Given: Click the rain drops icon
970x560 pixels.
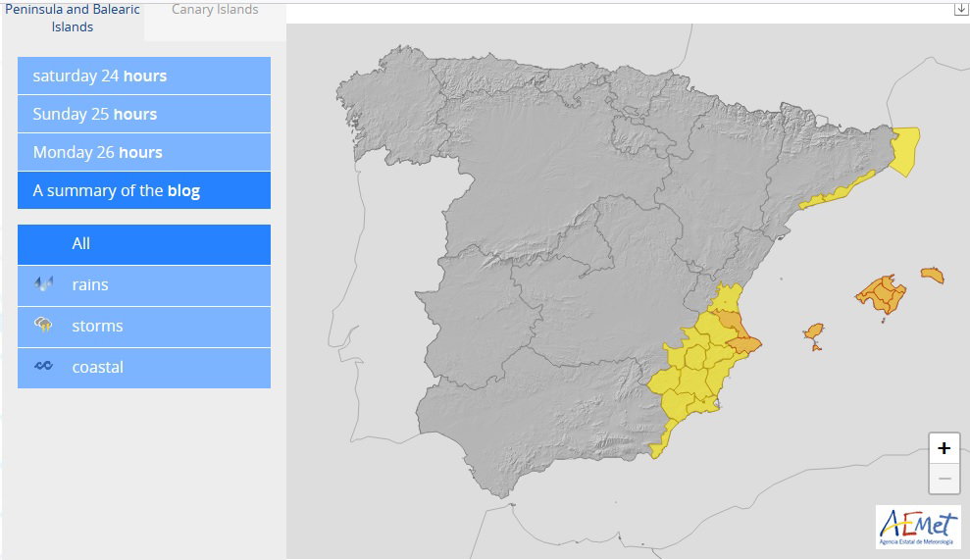Looking at the screenshot, I should [x=43, y=284].
